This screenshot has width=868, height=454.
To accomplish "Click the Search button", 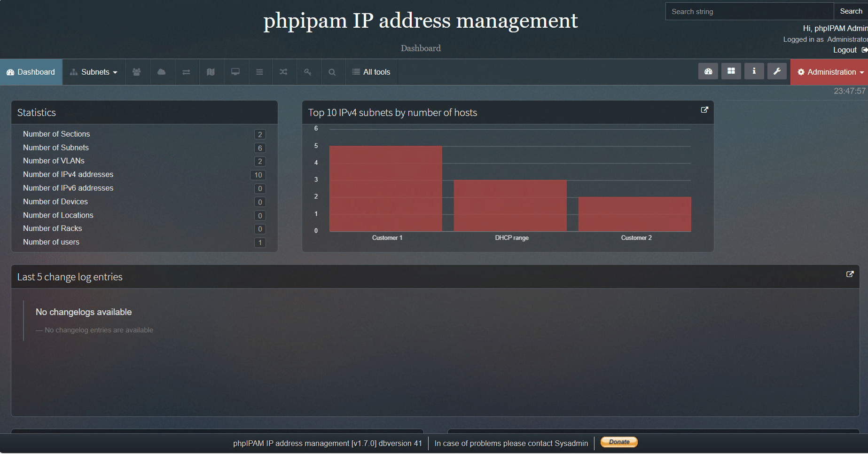I will click(851, 11).
